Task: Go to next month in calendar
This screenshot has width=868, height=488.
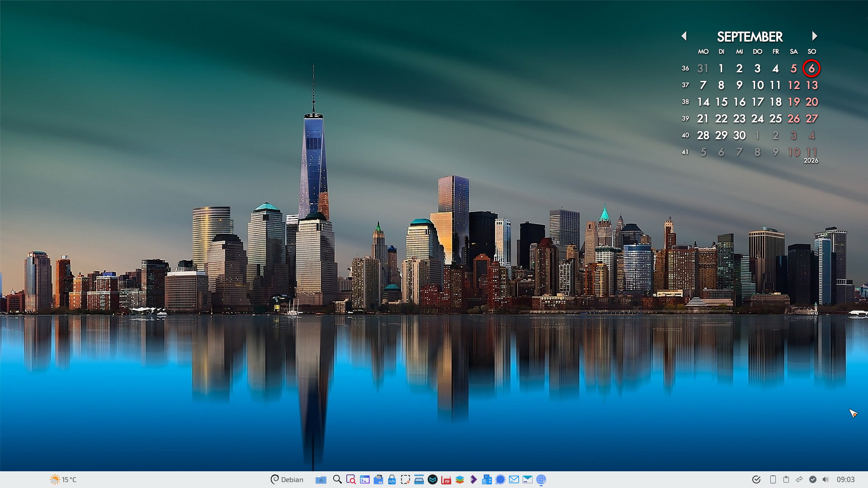Action: pos(814,36)
